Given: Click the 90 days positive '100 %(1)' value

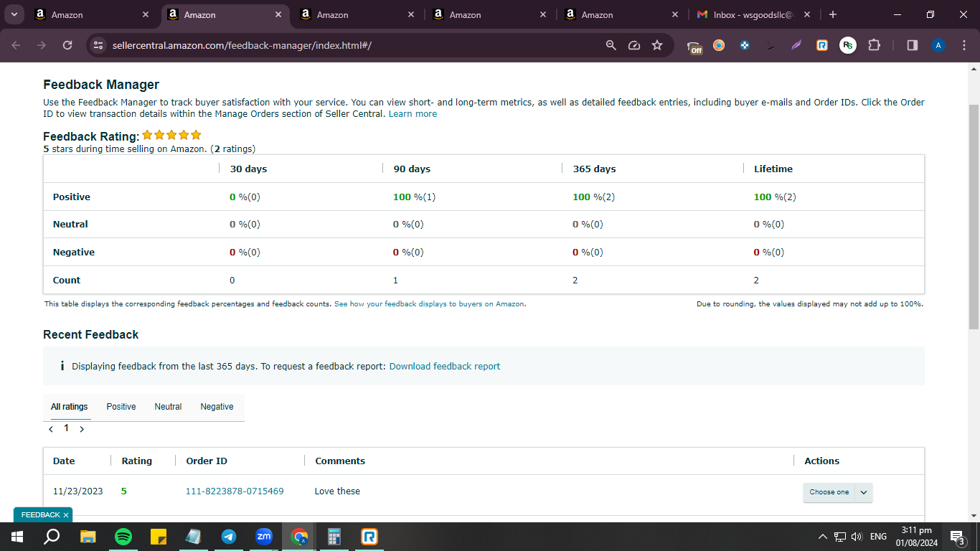Looking at the screenshot, I should pyautogui.click(x=414, y=197).
